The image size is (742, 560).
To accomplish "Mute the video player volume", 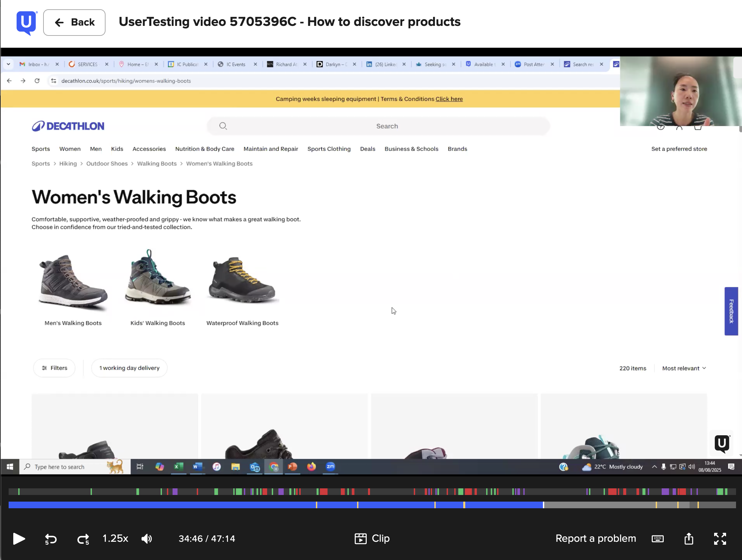I will (147, 539).
